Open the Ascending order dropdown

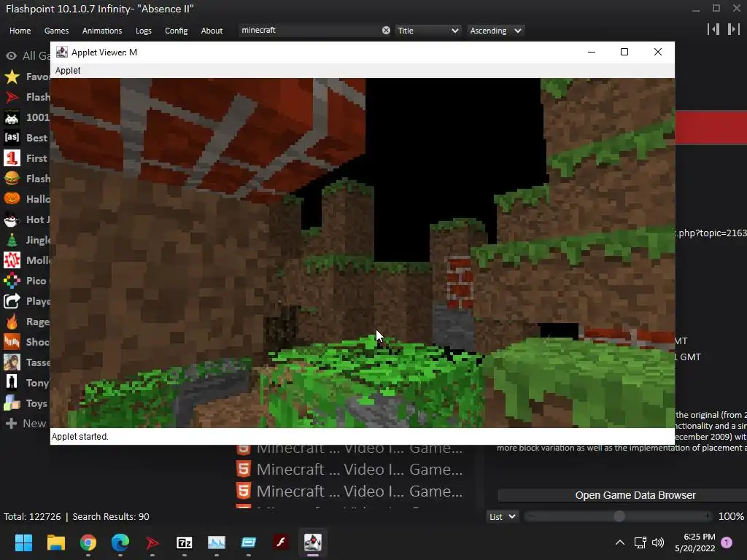(495, 31)
